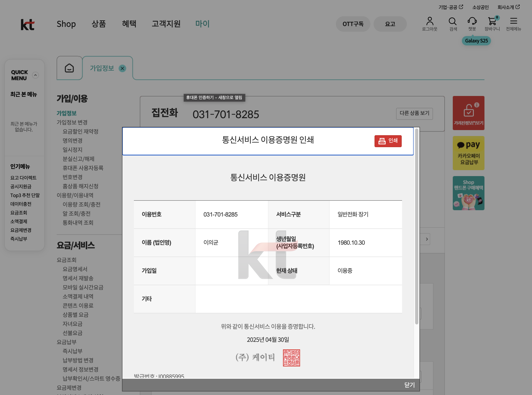Open 소액결제 in popular menu

click(x=19, y=221)
